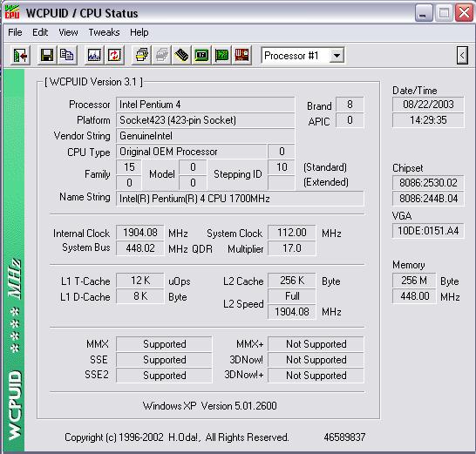Minimize the WCPUID window
This screenshot has width=476, height=454.
424,13
